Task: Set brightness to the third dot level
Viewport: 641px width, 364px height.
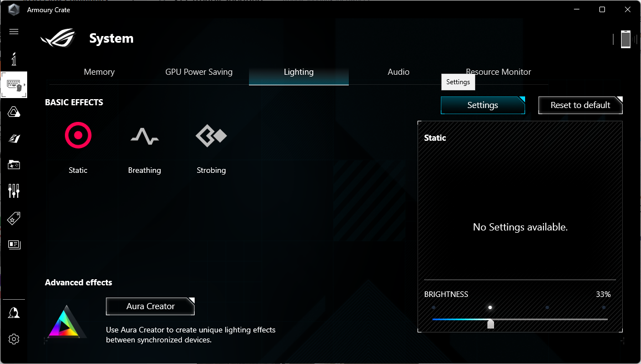Action: tap(547, 307)
